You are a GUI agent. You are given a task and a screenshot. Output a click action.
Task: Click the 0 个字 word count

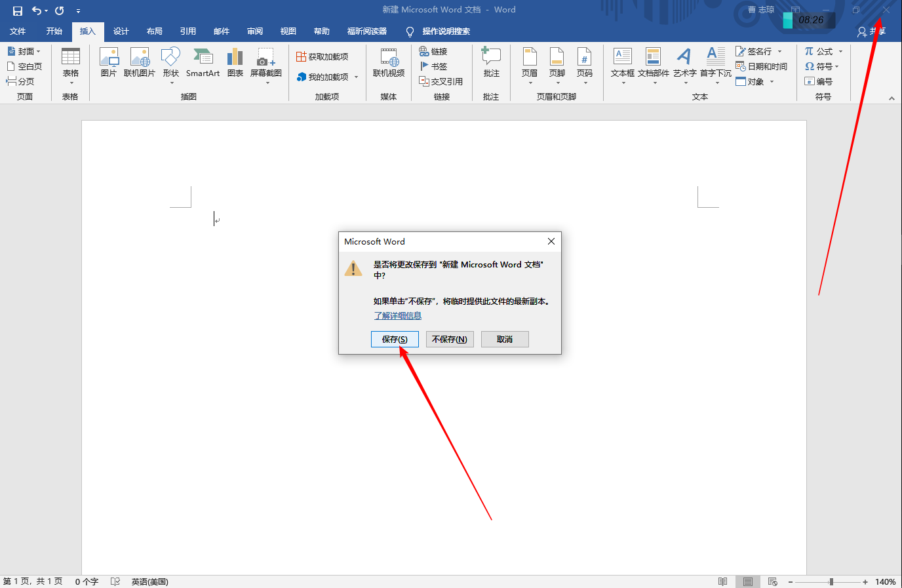[87, 581]
